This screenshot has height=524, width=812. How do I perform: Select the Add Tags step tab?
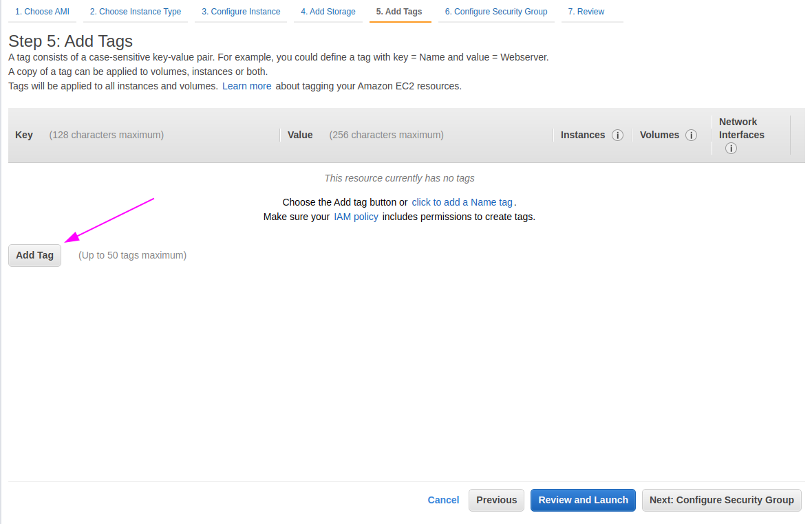pos(399,12)
